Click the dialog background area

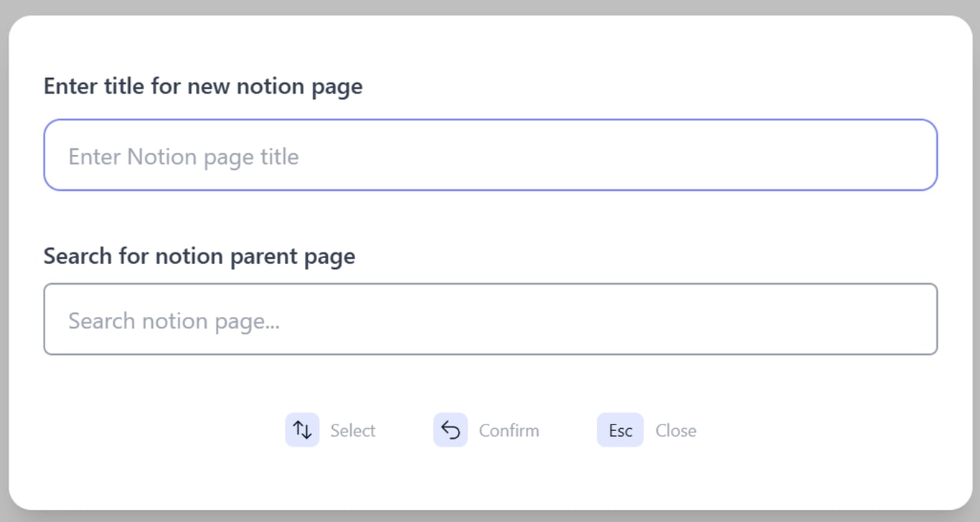(x=490, y=480)
